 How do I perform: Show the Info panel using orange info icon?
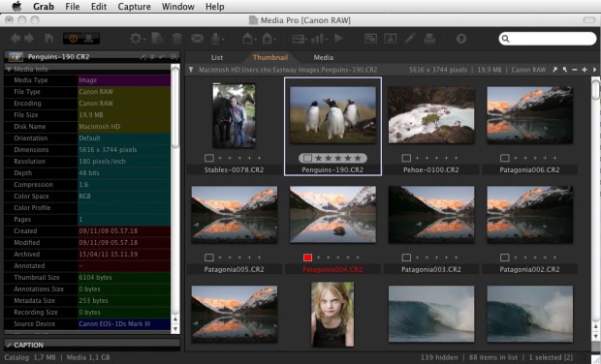(x=73, y=39)
